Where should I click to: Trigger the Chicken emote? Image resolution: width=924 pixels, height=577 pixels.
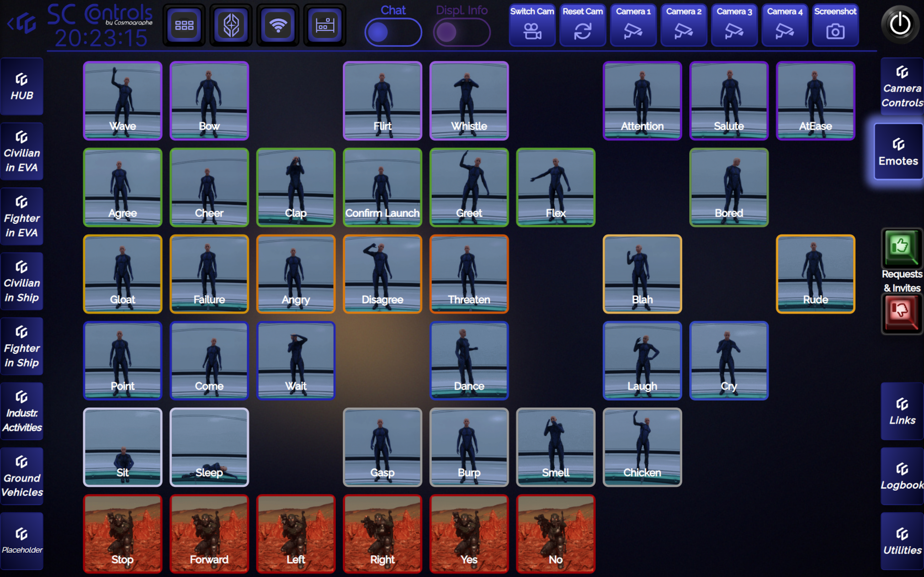(x=642, y=447)
